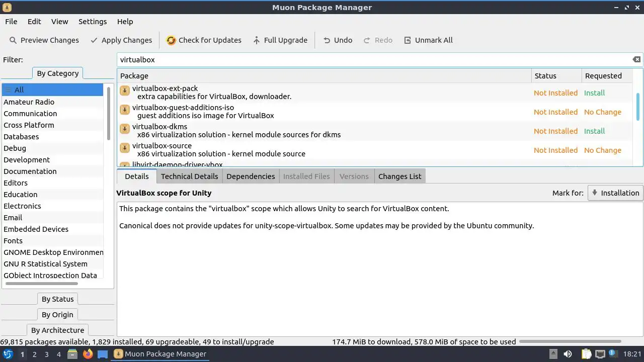The width and height of the screenshot is (644, 362).
Task: Switch to virtual desktop 4
Action: (58, 354)
